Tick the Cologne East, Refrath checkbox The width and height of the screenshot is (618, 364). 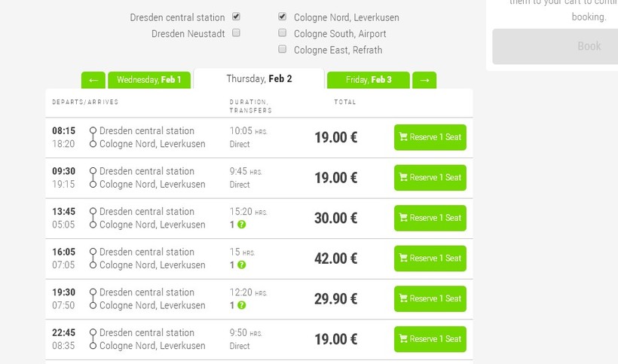point(283,49)
